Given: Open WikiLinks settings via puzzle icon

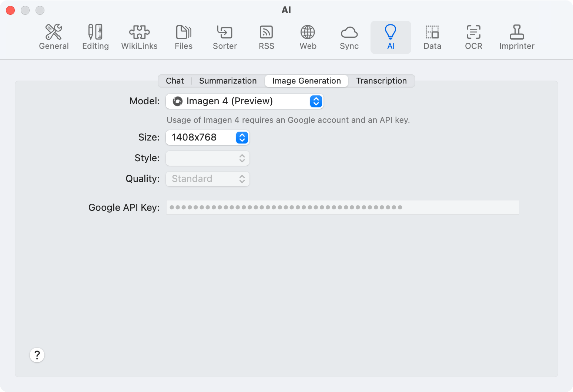Looking at the screenshot, I should click(x=139, y=37).
